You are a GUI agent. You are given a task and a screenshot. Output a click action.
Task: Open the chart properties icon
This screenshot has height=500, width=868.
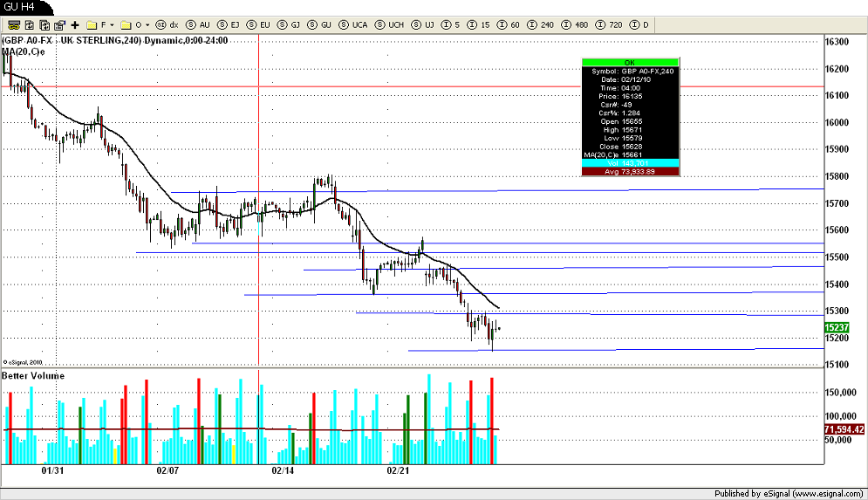[x=60, y=25]
